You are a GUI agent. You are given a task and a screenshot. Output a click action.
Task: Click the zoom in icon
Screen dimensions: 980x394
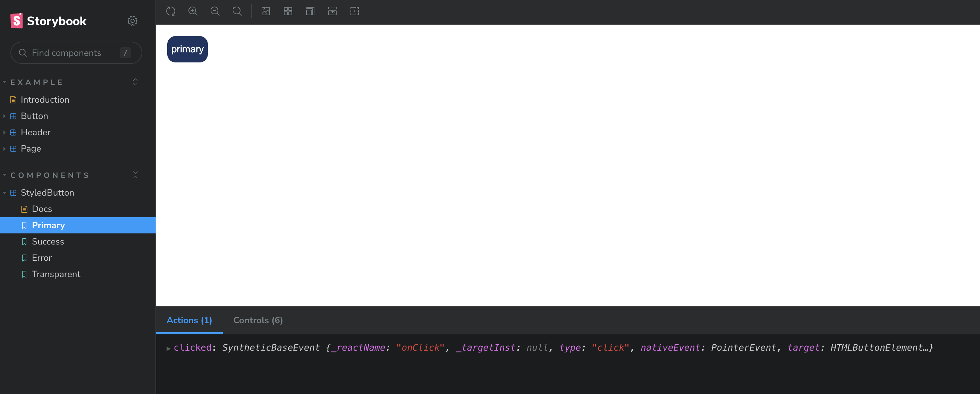tap(193, 11)
